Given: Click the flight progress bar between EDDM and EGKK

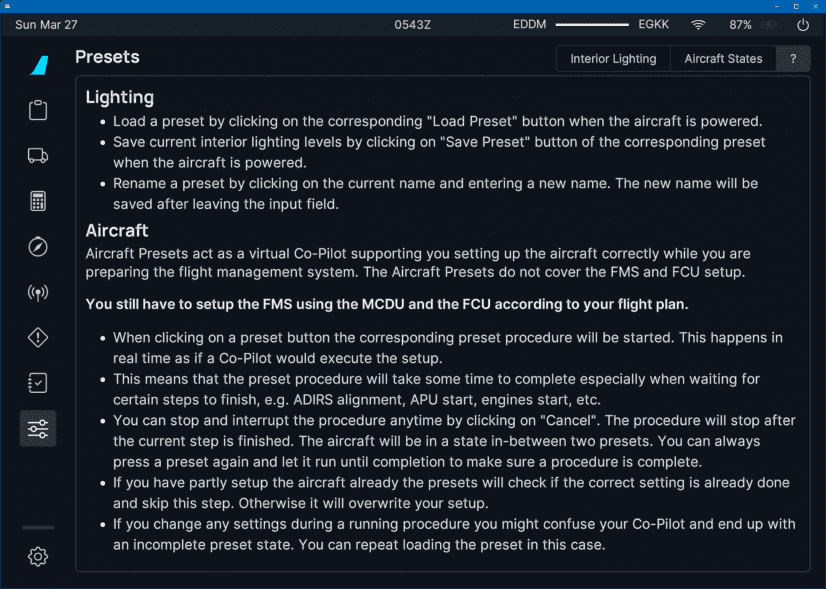Looking at the screenshot, I should click(592, 24).
